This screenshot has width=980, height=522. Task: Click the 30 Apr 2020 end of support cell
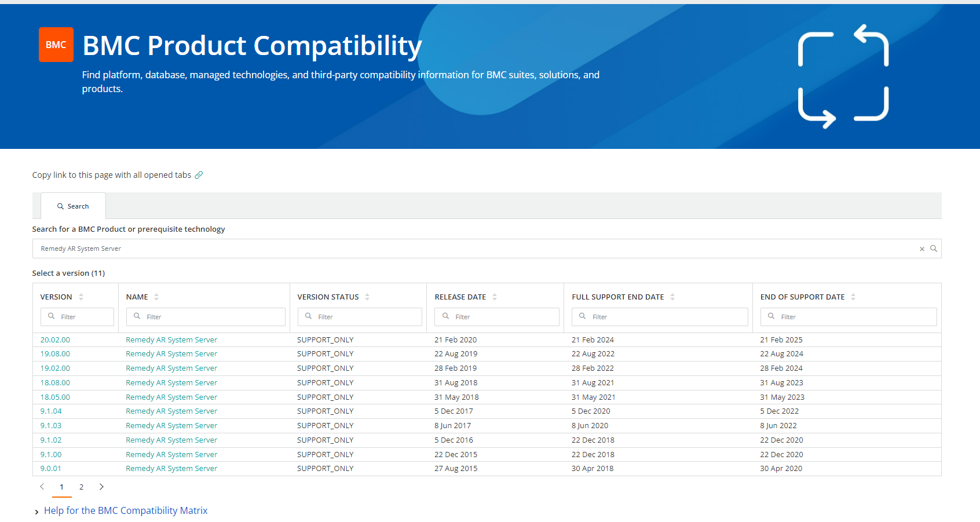point(781,468)
